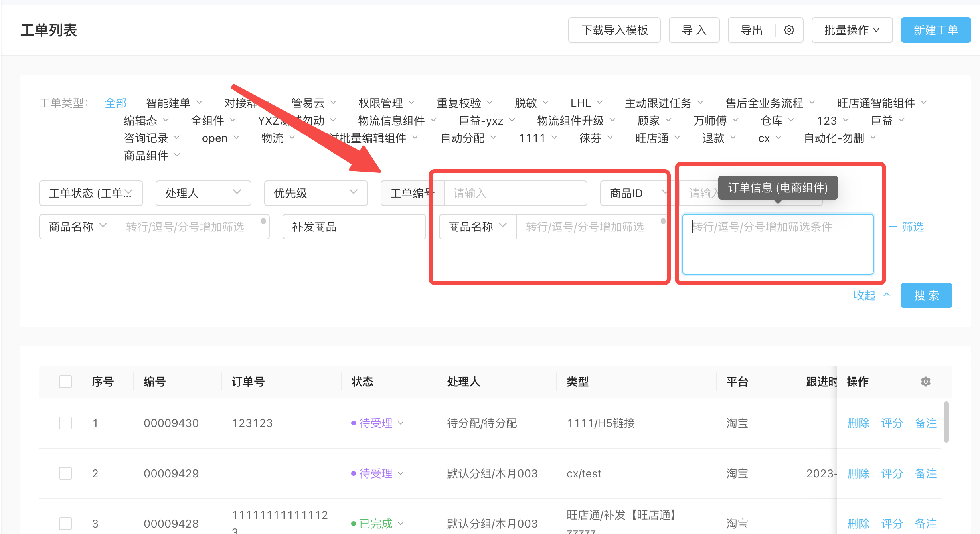The image size is (980, 534).
Task: Click order number 123123 cell
Action: (252, 423)
